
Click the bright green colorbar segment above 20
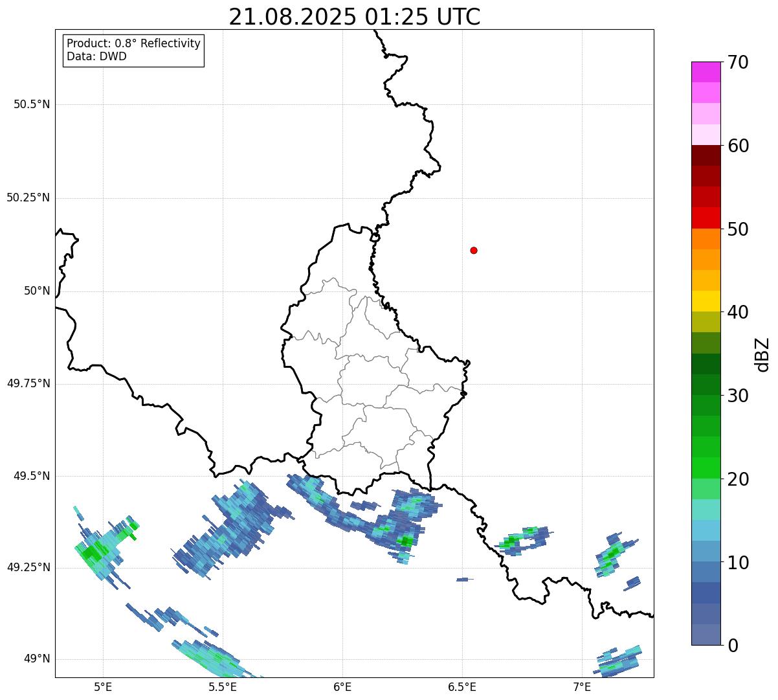click(x=706, y=468)
